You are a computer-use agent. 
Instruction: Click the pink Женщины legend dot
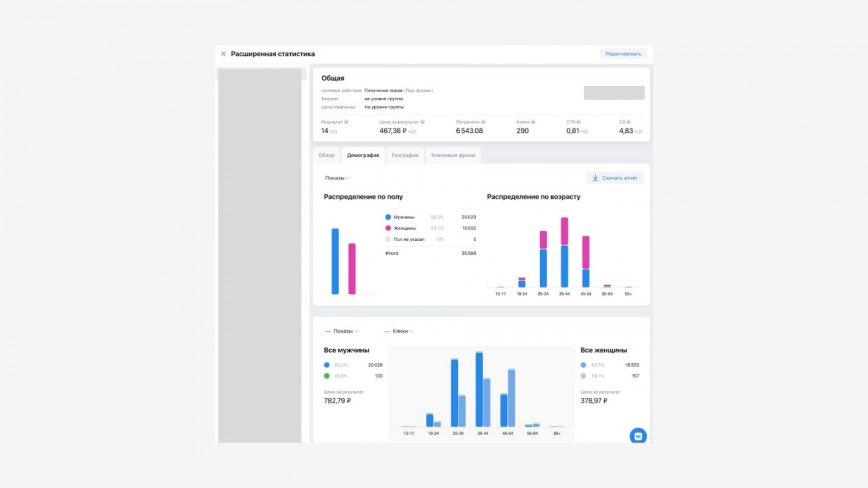pyautogui.click(x=388, y=228)
